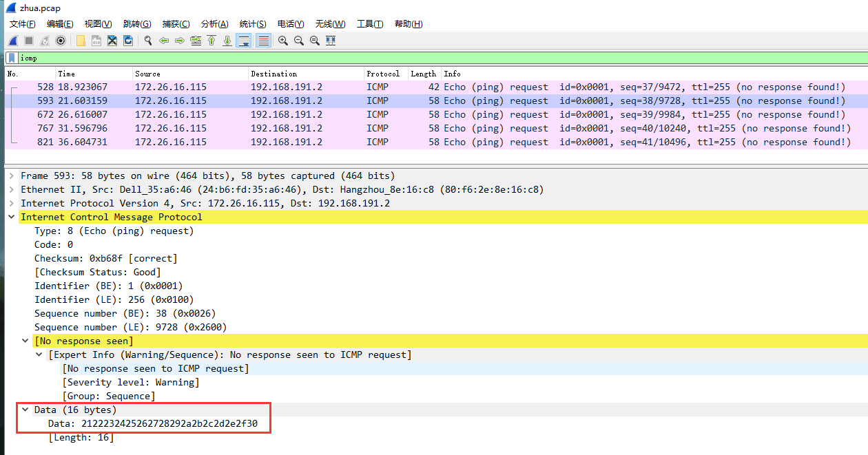Click the display filter bookmark icon
Viewport: 868px width, 455px height.
12,58
